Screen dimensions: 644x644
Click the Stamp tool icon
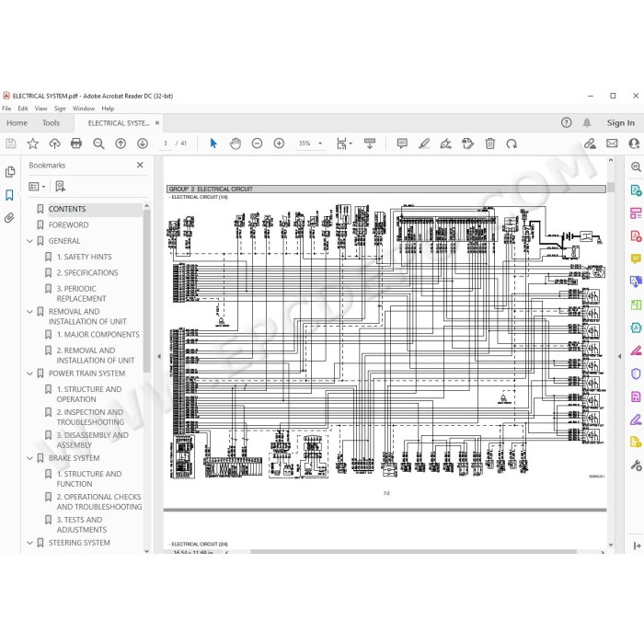point(467,144)
